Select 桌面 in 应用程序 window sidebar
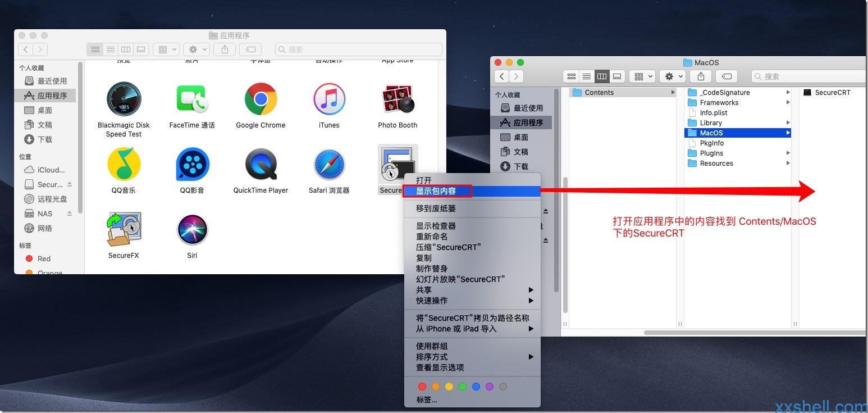 click(x=46, y=110)
